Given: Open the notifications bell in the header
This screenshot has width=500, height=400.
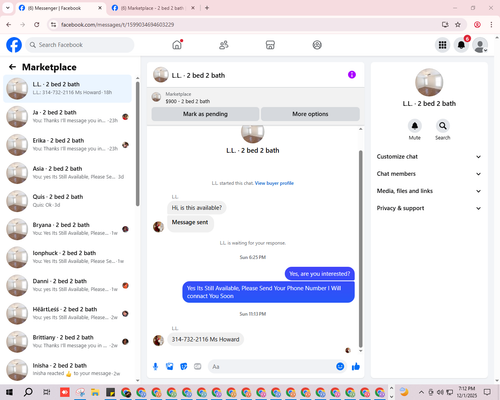Looking at the screenshot, I should coord(461,45).
